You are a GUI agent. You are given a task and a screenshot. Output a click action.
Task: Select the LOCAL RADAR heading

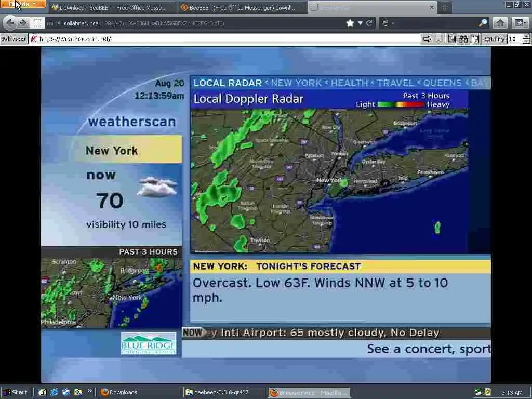coord(228,83)
